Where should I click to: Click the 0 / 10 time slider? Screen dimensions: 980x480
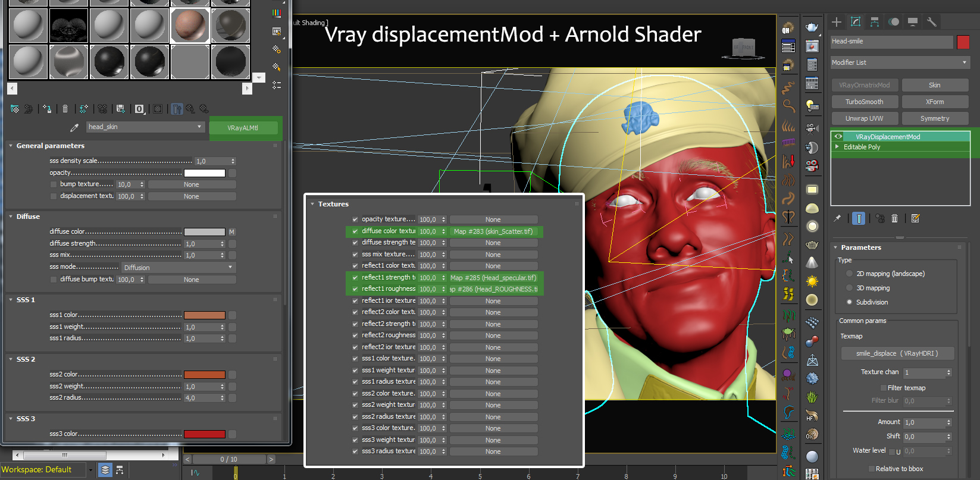pyautogui.click(x=229, y=459)
